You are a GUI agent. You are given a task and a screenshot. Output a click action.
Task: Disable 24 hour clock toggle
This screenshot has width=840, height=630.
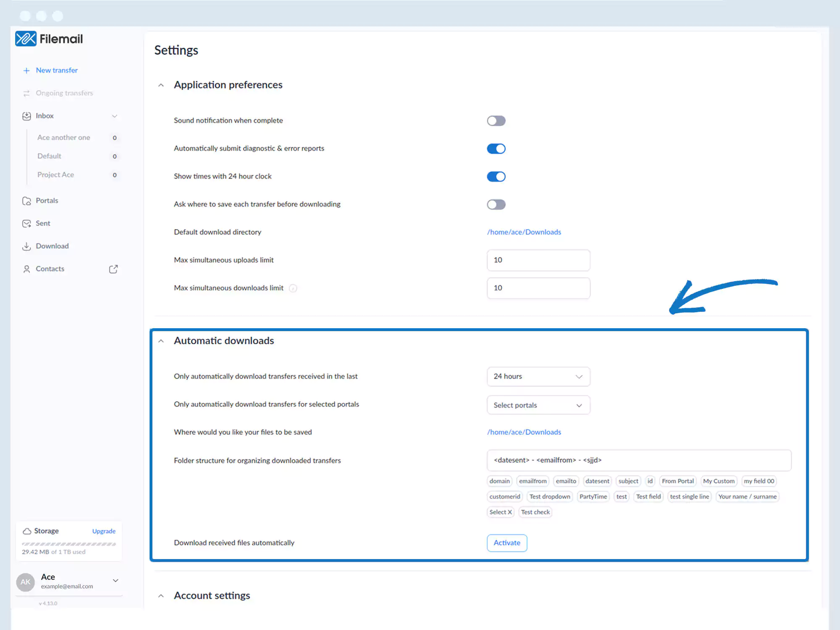[x=496, y=177]
